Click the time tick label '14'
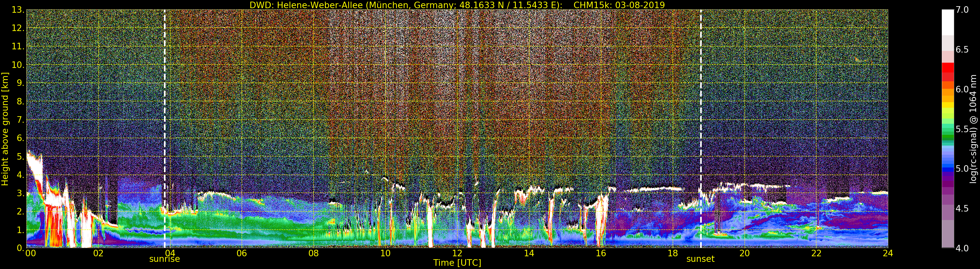Image resolution: width=980 pixels, height=269 pixels. [529, 253]
